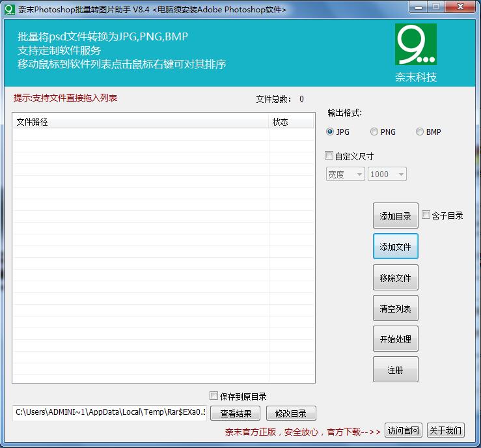481x448 pixels.
Task: Click 查看结果 to view output
Action: click(x=235, y=413)
